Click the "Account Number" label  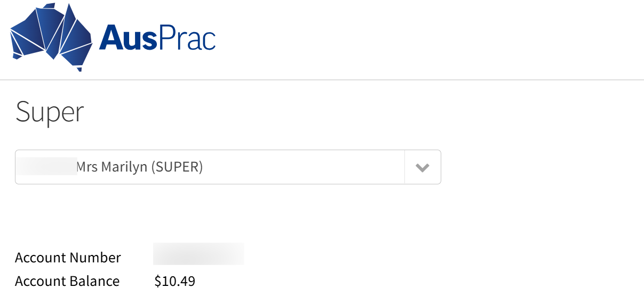pyautogui.click(x=68, y=258)
